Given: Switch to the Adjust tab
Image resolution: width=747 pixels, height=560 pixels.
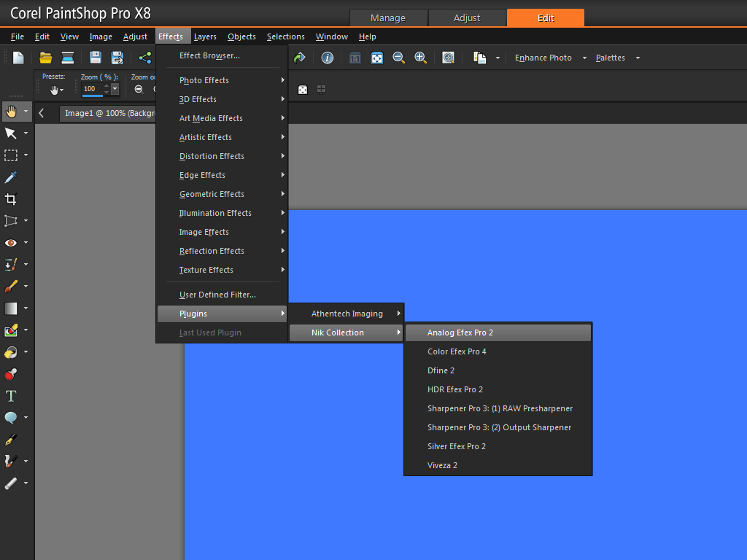Looking at the screenshot, I should (x=467, y=18).
